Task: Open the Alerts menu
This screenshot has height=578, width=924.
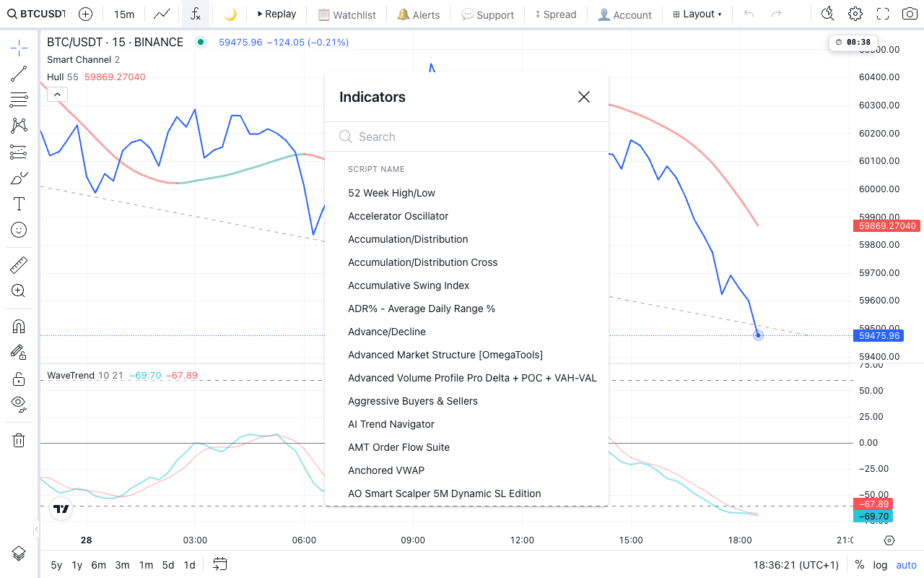Action: 419,14
